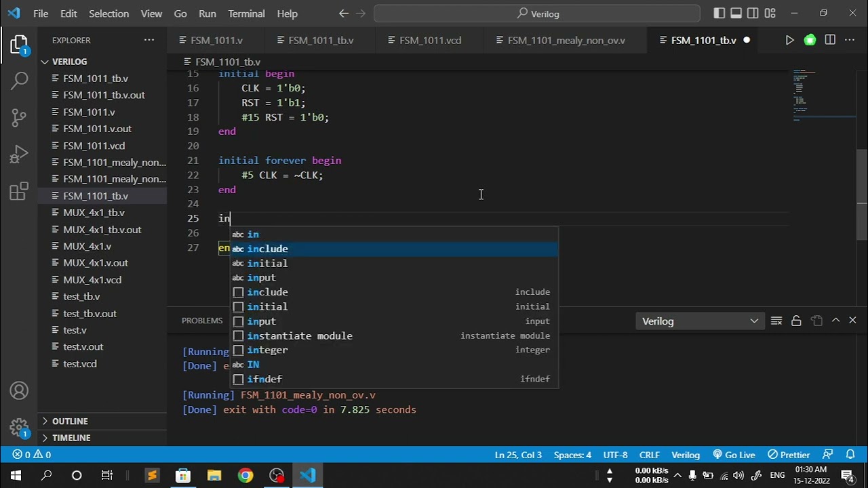Open FSM_1011.v.out in the Explorer
Screen dimensions: 868x488
(102, 129)
